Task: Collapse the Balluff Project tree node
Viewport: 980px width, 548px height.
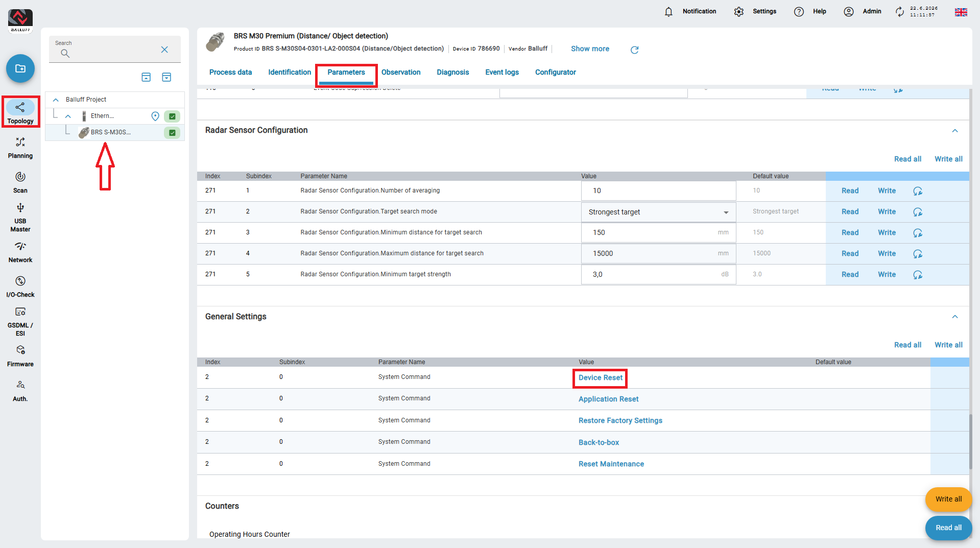Action: click(56, 100)
